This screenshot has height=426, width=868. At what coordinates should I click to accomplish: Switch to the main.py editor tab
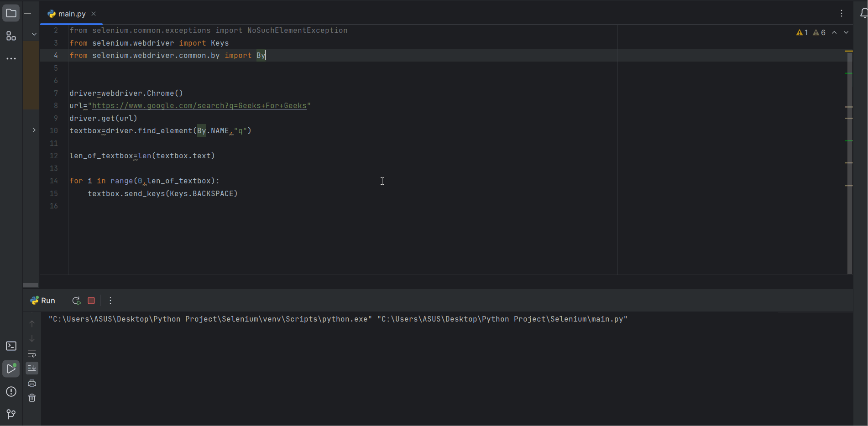coord(71,14)
